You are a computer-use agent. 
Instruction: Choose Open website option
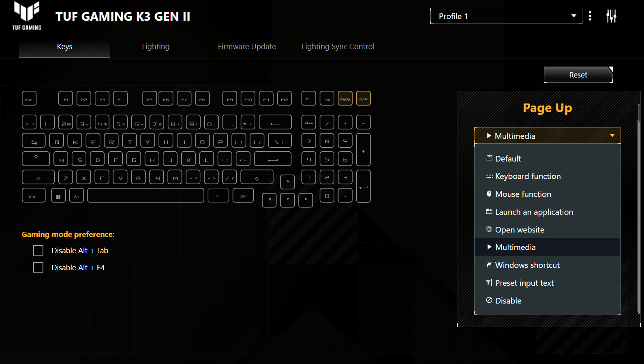coord(548,230)
